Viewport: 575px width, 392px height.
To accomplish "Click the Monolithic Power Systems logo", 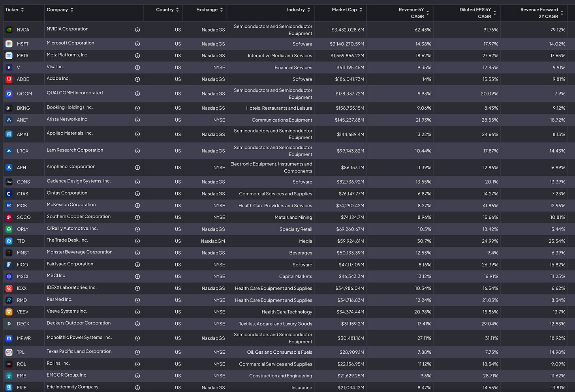I will 9,338.
